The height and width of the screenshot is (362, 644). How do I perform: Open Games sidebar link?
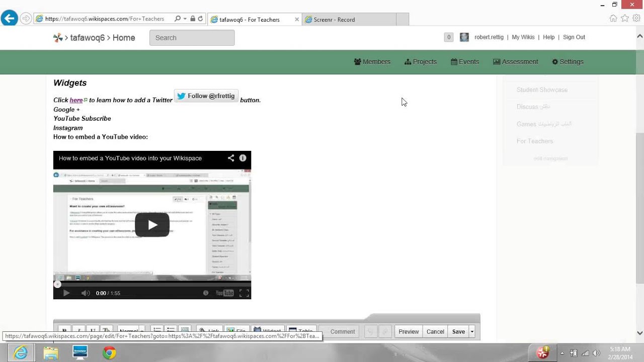point(544,124)
